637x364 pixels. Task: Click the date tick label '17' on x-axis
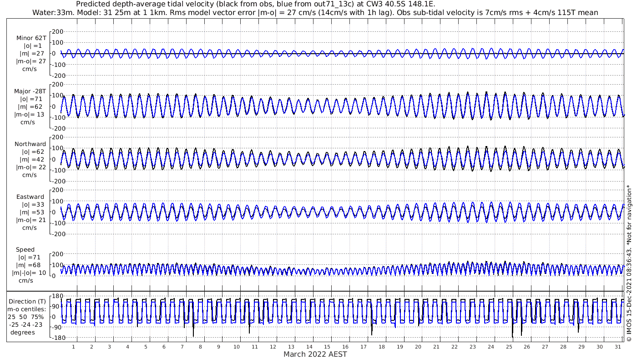coord(364,347)
